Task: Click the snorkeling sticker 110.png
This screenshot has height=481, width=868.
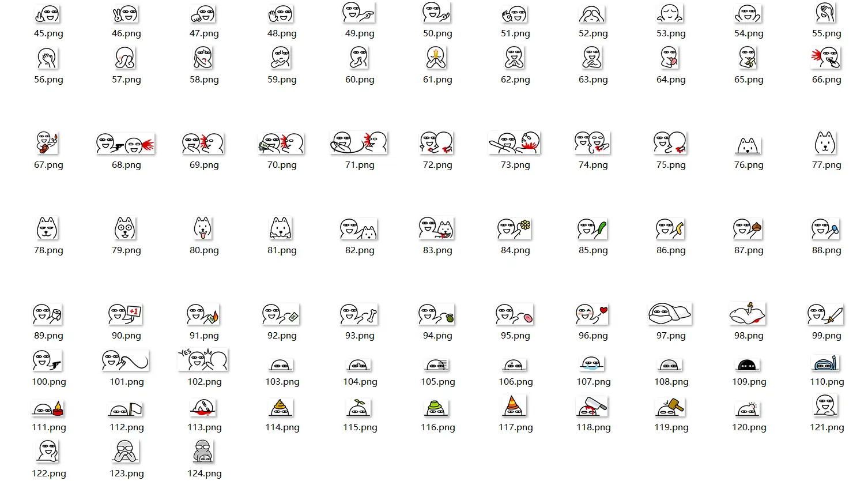Action: point(826,362)
